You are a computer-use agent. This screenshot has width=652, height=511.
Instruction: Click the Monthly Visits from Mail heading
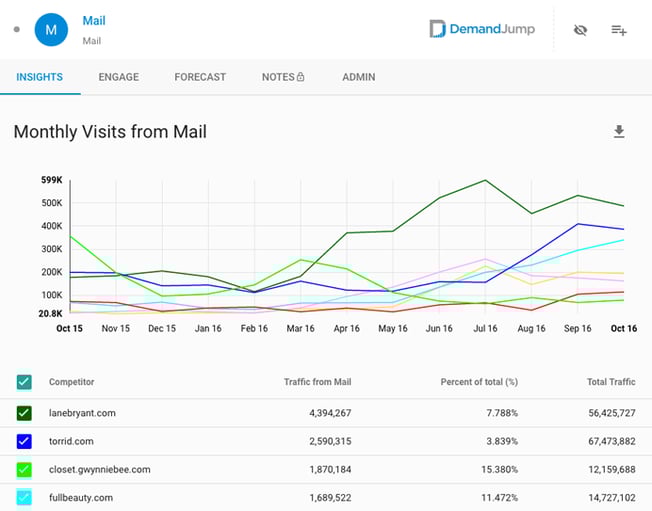[x=110, y=132]
